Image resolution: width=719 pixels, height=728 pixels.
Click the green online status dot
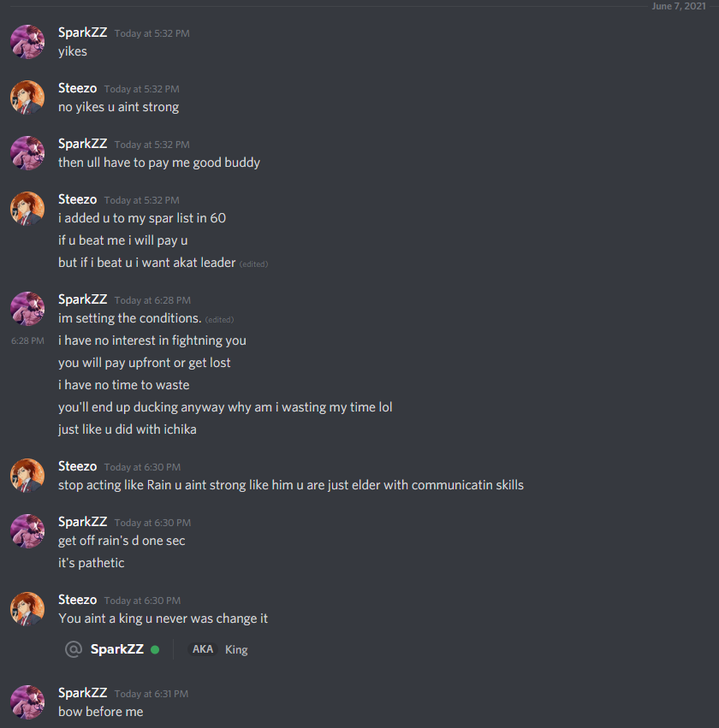155,649
